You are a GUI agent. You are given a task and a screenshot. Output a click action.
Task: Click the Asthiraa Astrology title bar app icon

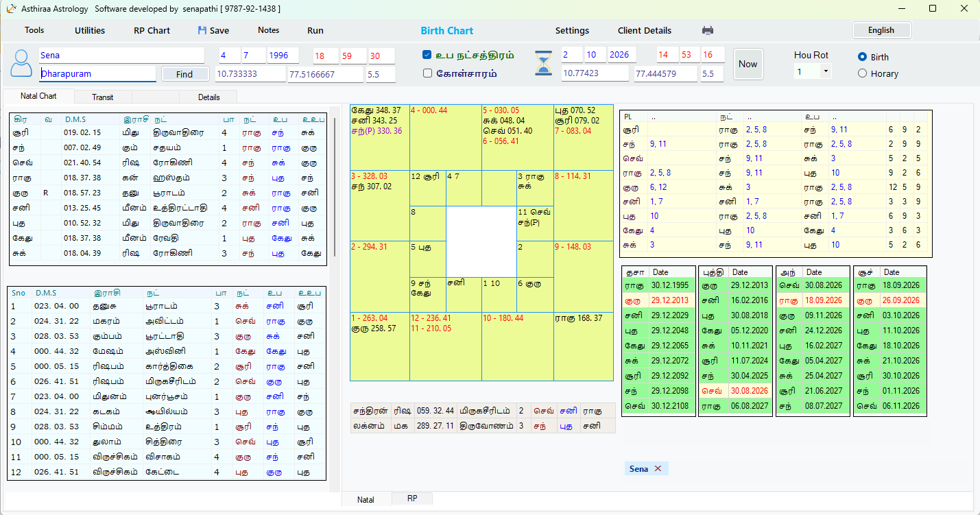click(10, 8)
